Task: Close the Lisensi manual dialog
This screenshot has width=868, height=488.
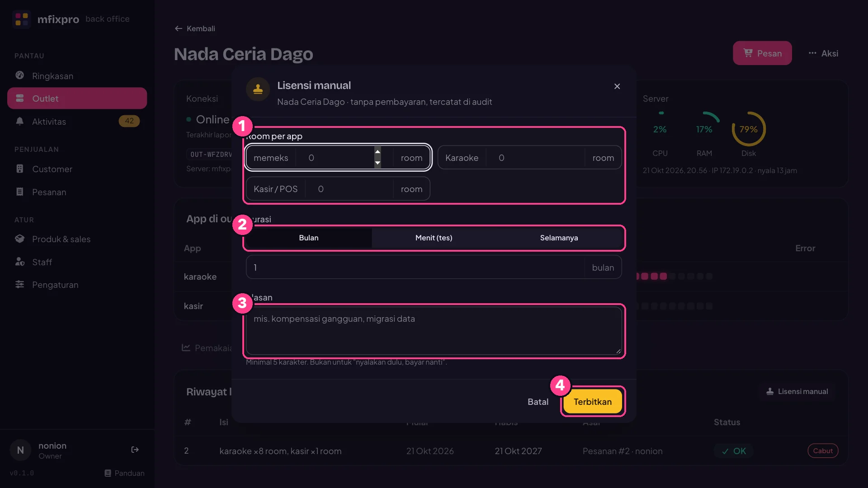Action: point(617,86)
